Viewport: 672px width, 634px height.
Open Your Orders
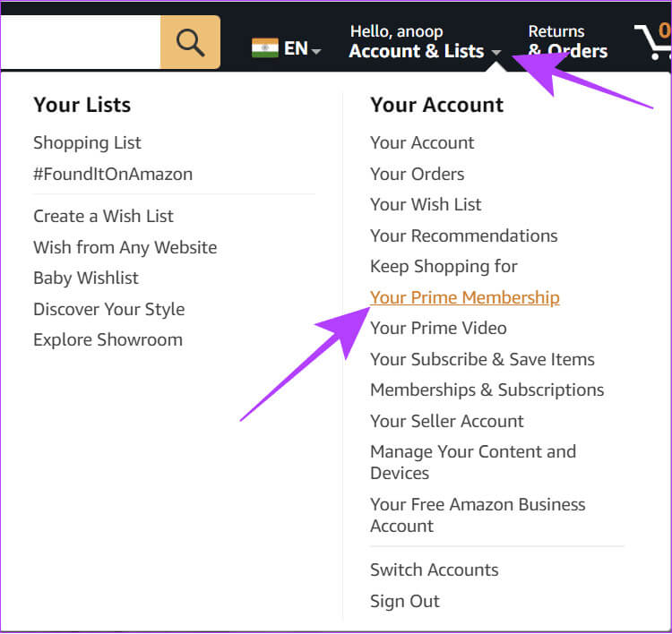[x=417, y=174]
